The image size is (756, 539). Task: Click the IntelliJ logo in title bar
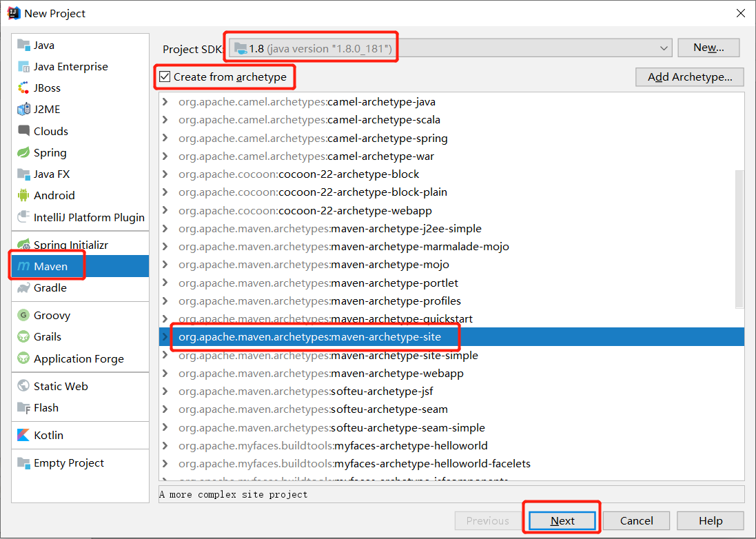(x=14, y=13)
